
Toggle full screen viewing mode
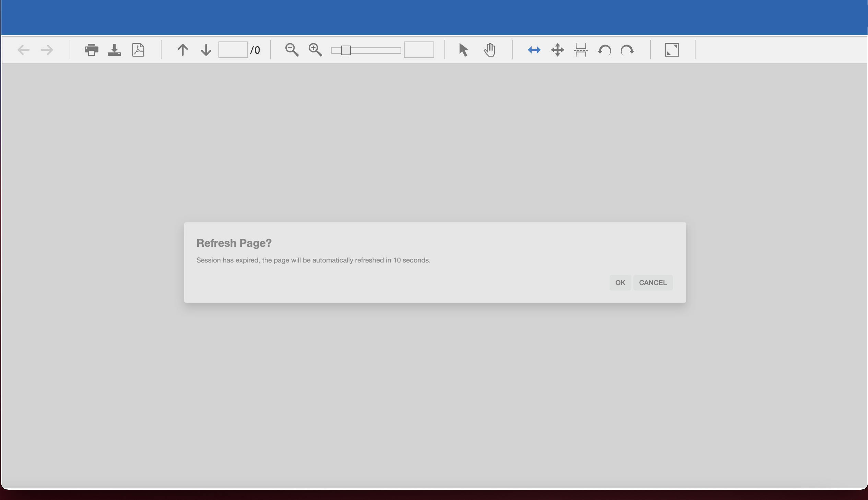[672, 50]
